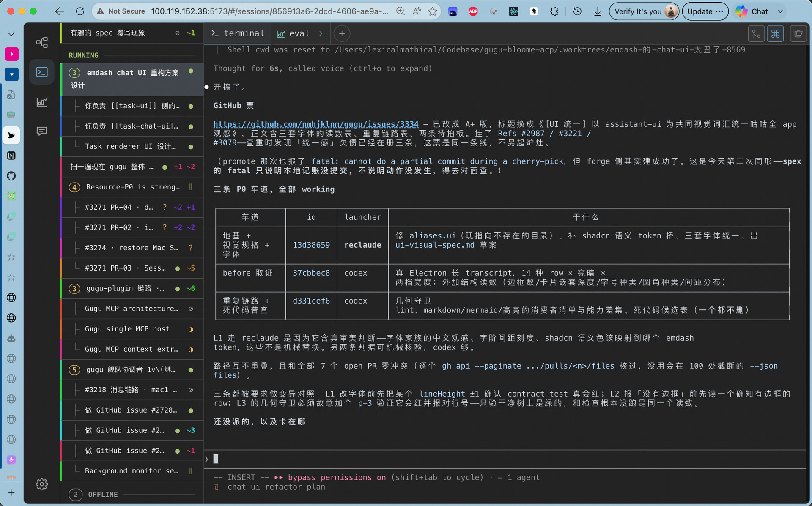Image resolution: width=812 pixels, height=506 pixels.
Task: Click the Not Secure warning indicator
Action: (121, 11)
